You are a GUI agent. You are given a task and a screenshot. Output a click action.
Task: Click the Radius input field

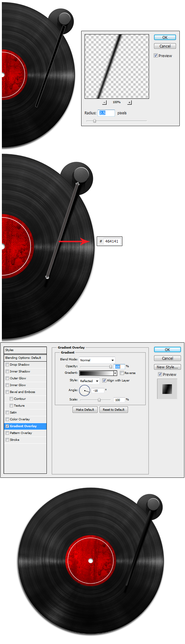tap(106, 113)
